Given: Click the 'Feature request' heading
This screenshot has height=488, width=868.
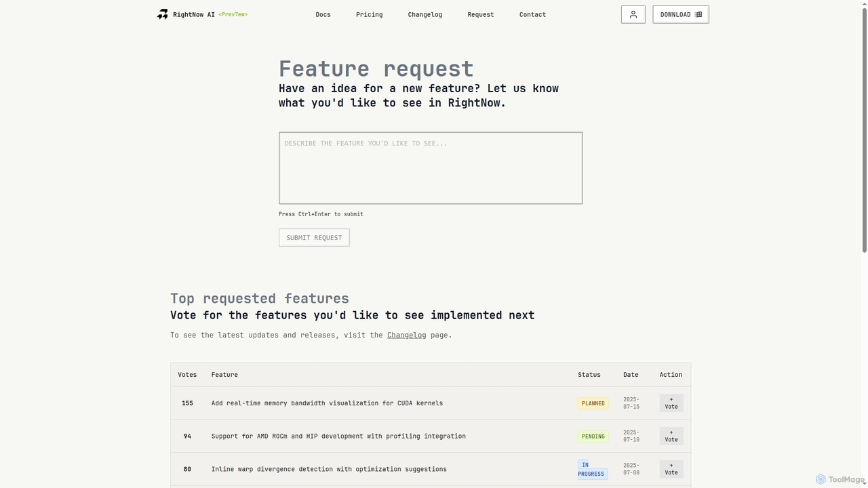Looking at the screenshot, I should [x=376, y=68].
